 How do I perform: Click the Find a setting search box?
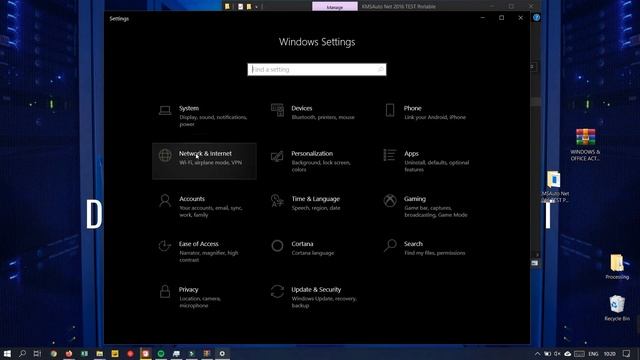317,69
